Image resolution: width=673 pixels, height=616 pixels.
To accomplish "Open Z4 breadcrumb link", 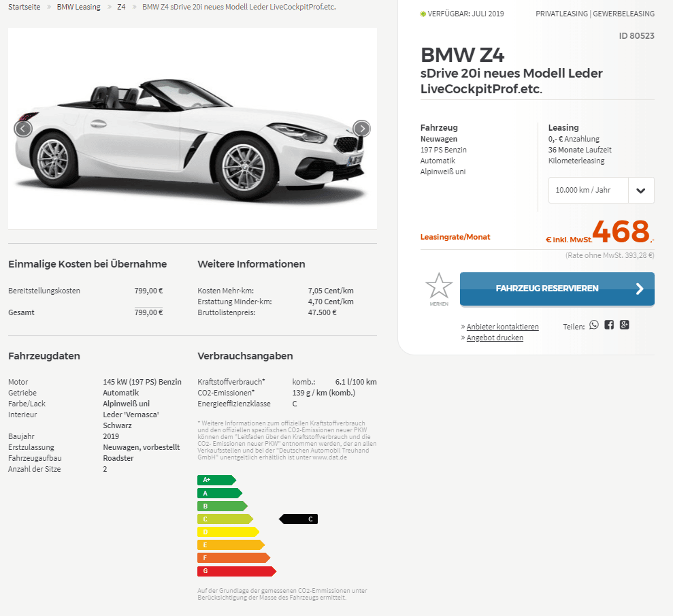I will tap(121, 7).
